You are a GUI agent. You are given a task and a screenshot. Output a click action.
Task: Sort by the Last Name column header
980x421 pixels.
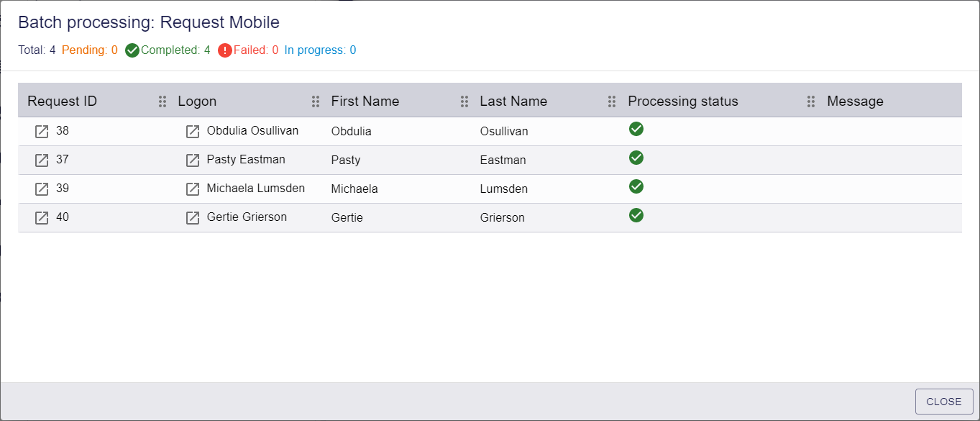tap(513, 101)
